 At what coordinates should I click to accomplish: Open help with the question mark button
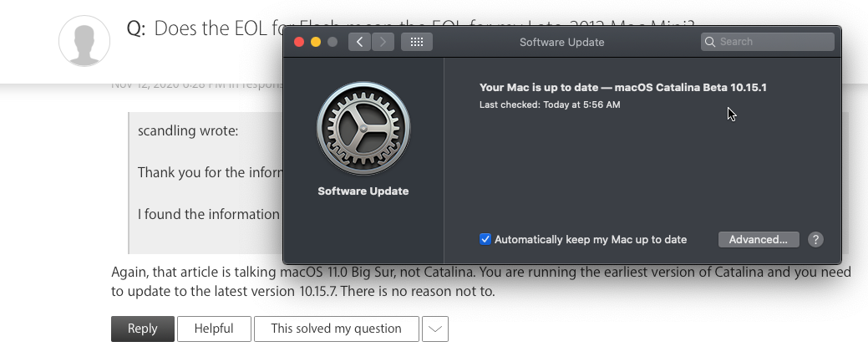[x=815, y=239]
